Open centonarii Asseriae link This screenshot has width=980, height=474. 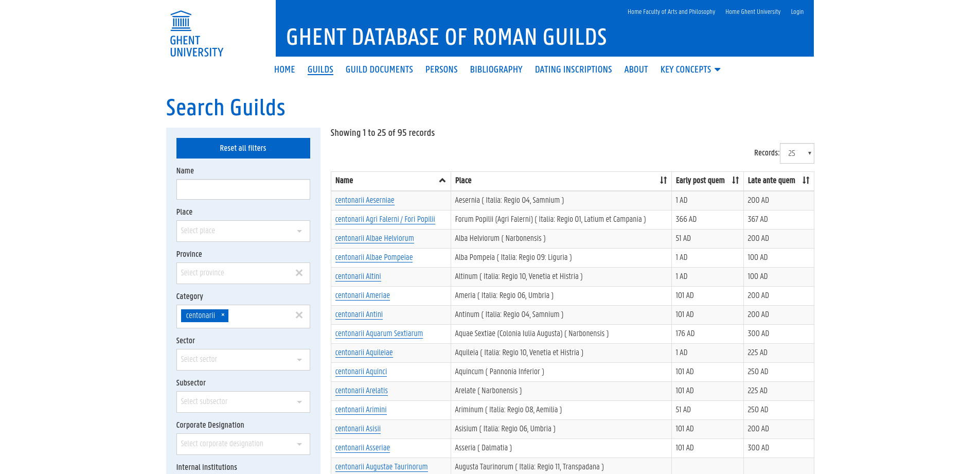coord(363,448)
